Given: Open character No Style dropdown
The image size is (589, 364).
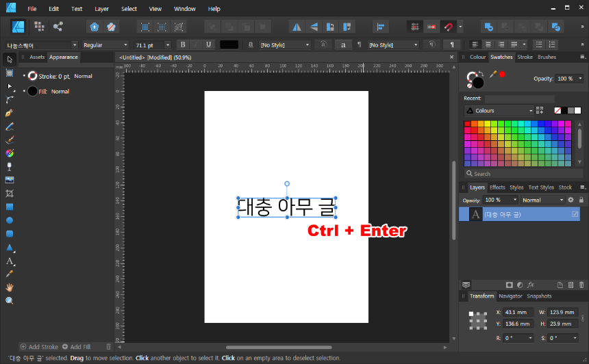Looking at the screenshot, I should pos(285,45).
